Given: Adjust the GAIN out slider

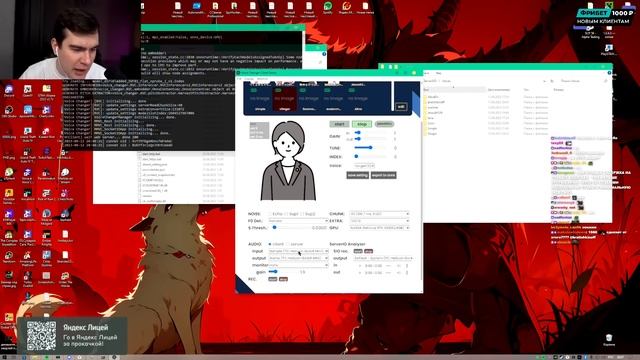Looking at the screenshot, I should click(371, 139).
